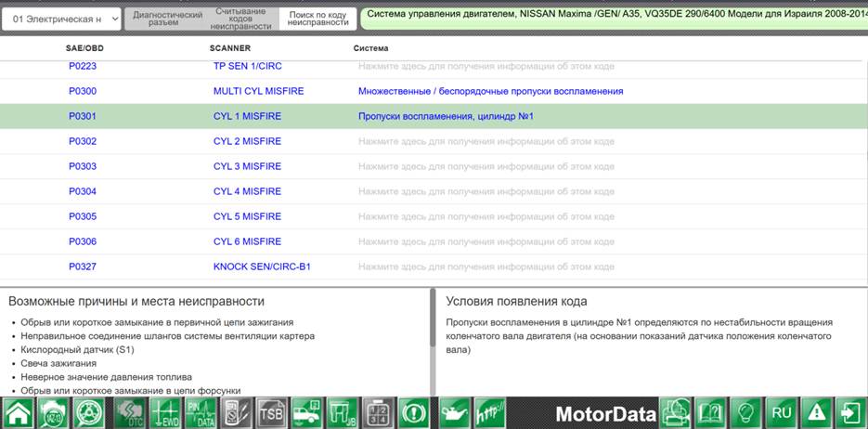The height and width of the screenshot is (429, 868).
Task: Open 'Пропуски воспламенения, цилиндр №1' description
Action: click(x=446, y=116)
